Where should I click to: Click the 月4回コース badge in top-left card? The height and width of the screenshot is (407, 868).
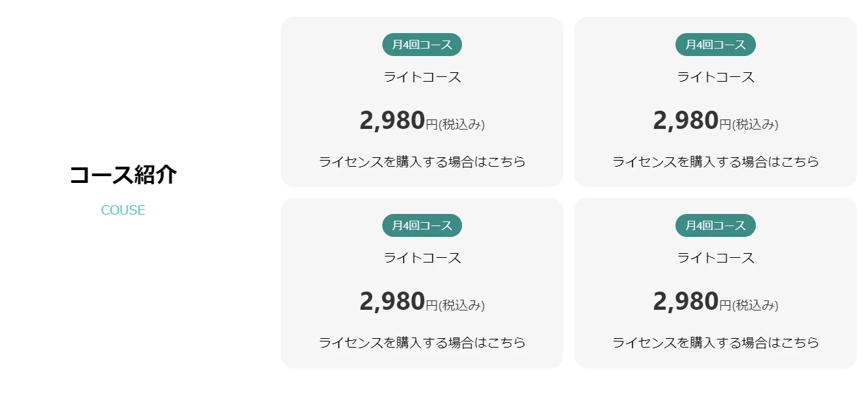tap(422, 45)
